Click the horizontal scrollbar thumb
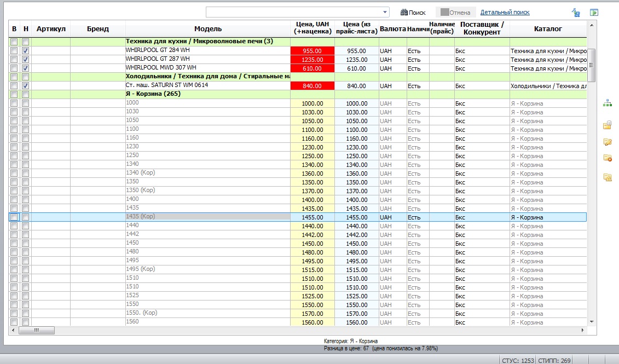The image size is (619, 364). point(36,330)
